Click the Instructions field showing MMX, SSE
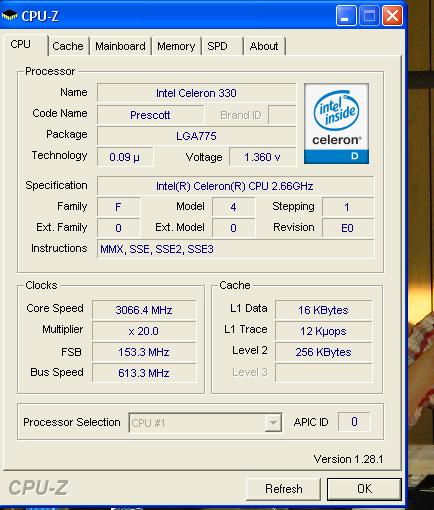434x510 pixels. tap(235, 249)
